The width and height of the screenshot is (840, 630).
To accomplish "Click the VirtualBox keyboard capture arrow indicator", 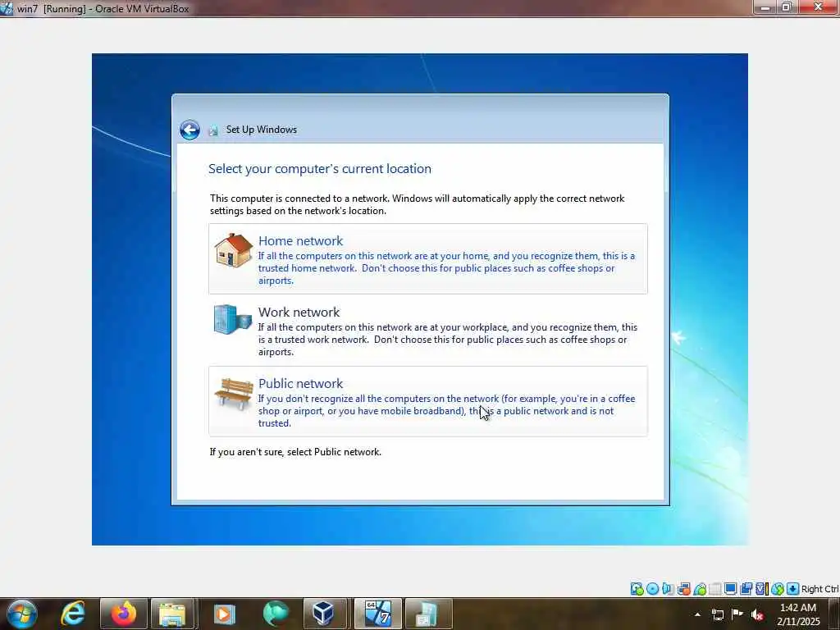I will coord(792,589).
